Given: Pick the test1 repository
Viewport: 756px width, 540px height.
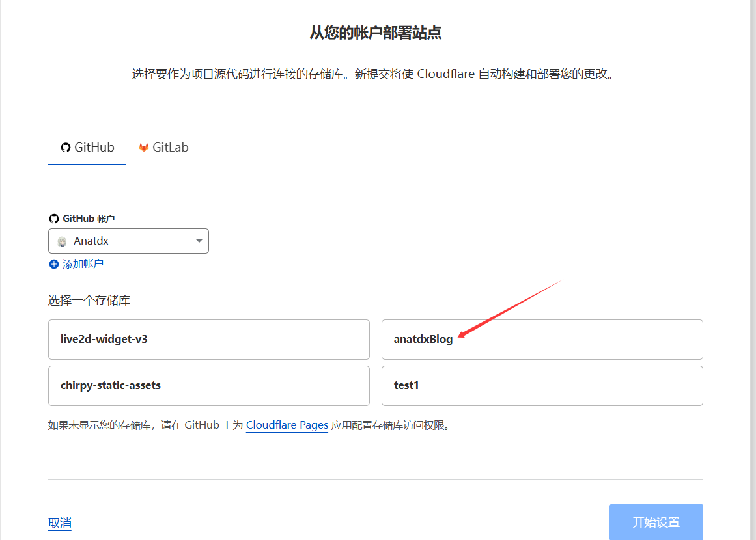Looking at the screenshot, I should click(542, 385).
